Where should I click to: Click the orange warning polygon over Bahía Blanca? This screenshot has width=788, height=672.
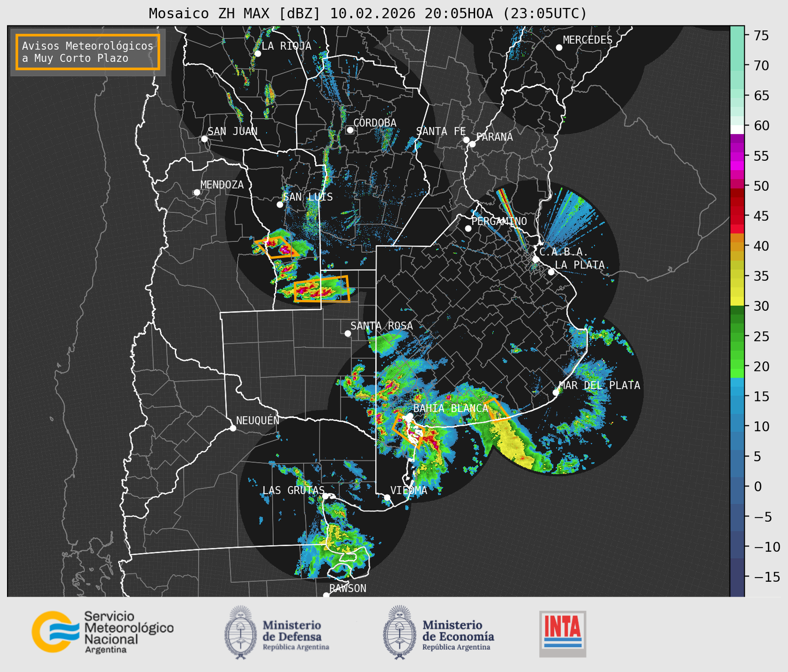(x=409, y=430)
